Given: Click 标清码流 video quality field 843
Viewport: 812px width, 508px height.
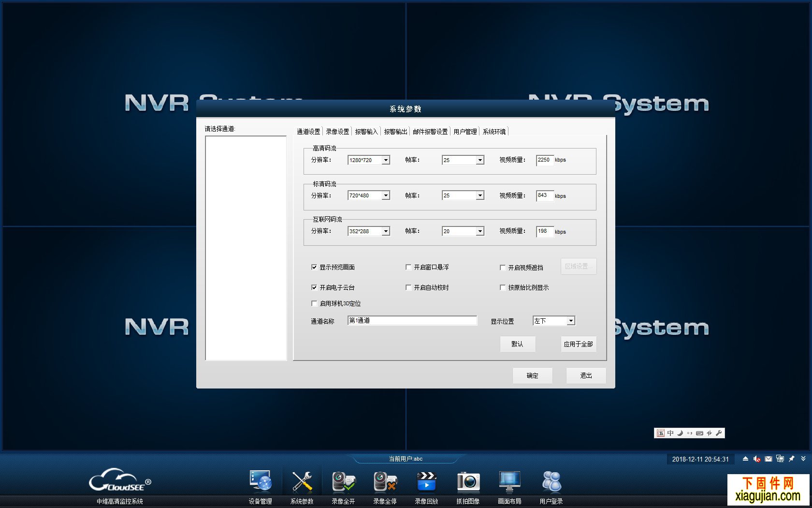Looking at the screenshot, I should pyautogui.click(x=545, y=195).
